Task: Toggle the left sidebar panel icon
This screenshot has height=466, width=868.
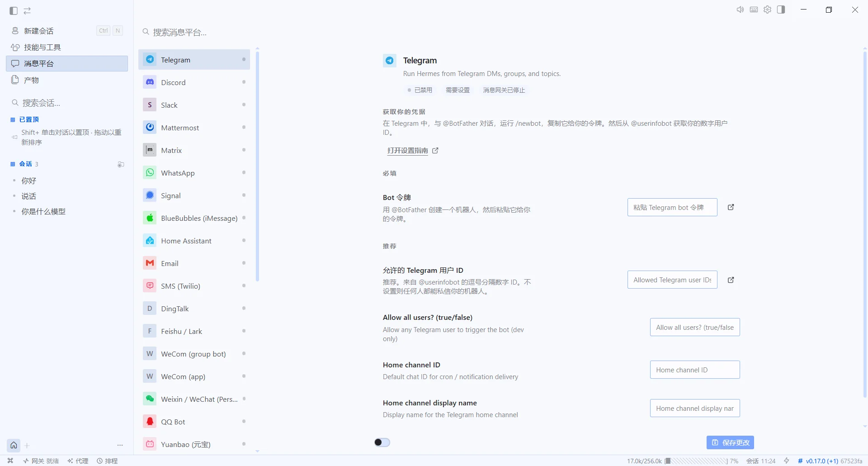Action: pos(14,10)
